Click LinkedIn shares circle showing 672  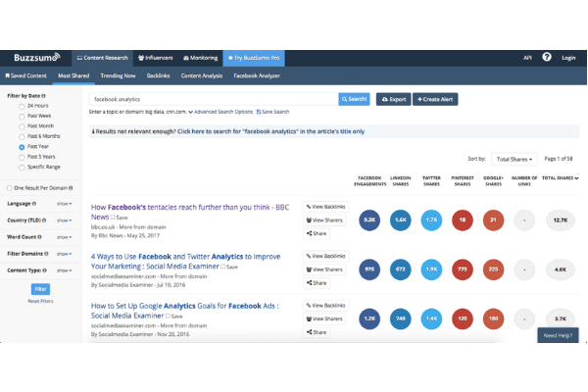[401, 269]
